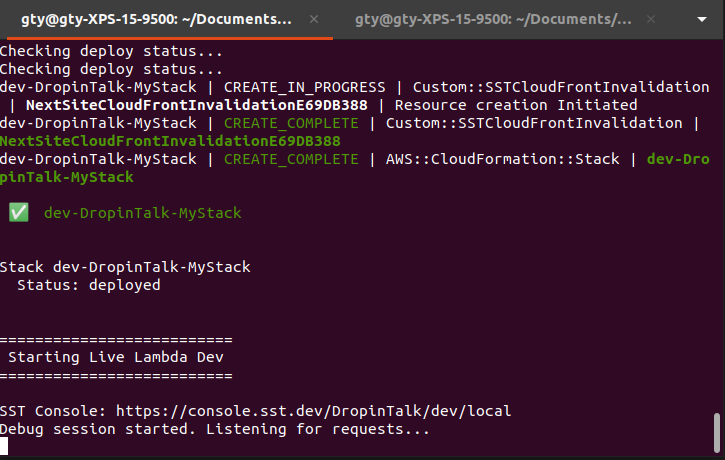Click the Starting Live Lambda Dev heading
The width and height of the screenshot is (725, 460).
(116, 357)
